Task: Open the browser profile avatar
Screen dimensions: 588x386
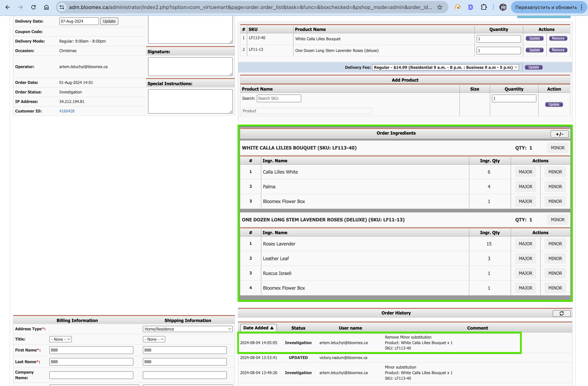Action: [503, 7]
